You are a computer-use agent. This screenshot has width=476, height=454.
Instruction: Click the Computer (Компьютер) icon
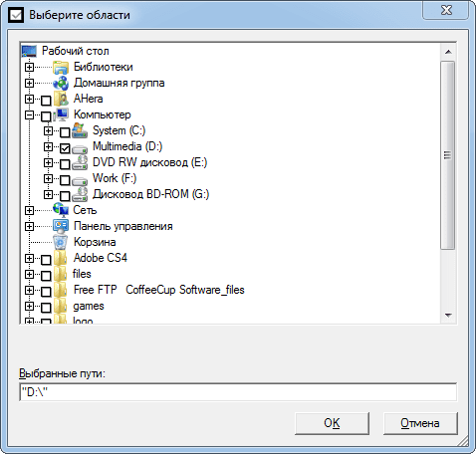point(61,114)
